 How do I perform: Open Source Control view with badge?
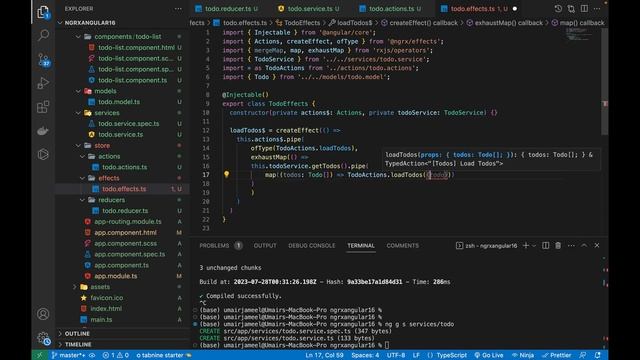[x=43, y=60]
